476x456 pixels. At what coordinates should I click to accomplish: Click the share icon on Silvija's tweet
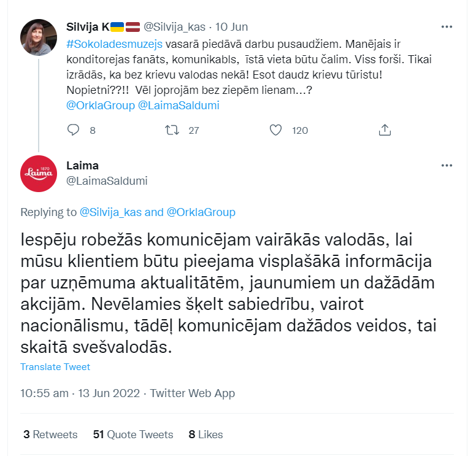coord(385,130)
